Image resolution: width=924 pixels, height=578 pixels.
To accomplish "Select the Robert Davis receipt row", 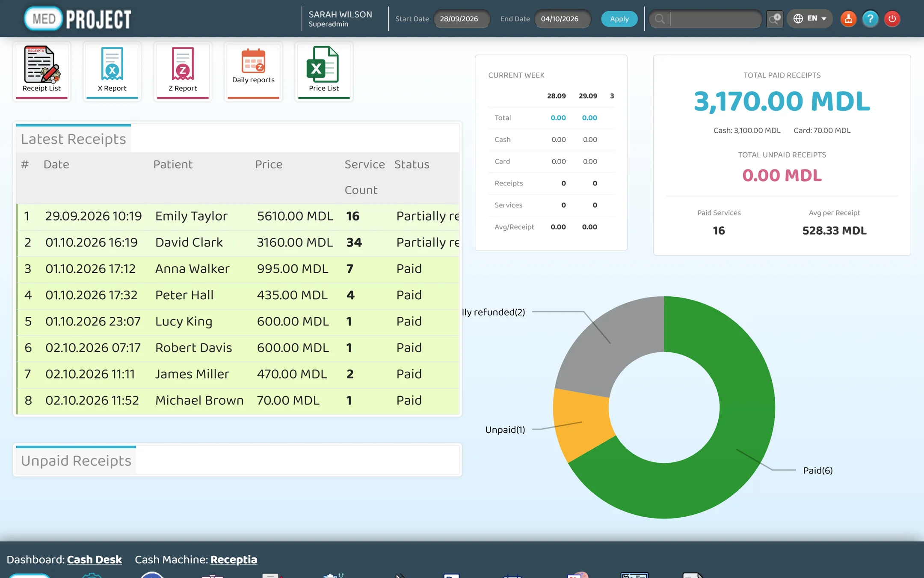I will (238, 348).
